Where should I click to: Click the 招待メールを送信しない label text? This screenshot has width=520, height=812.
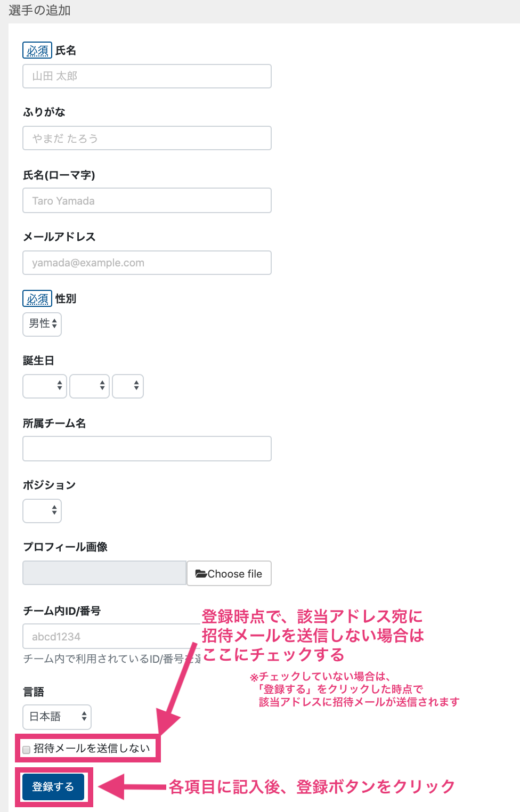click(x=92, y=749)
